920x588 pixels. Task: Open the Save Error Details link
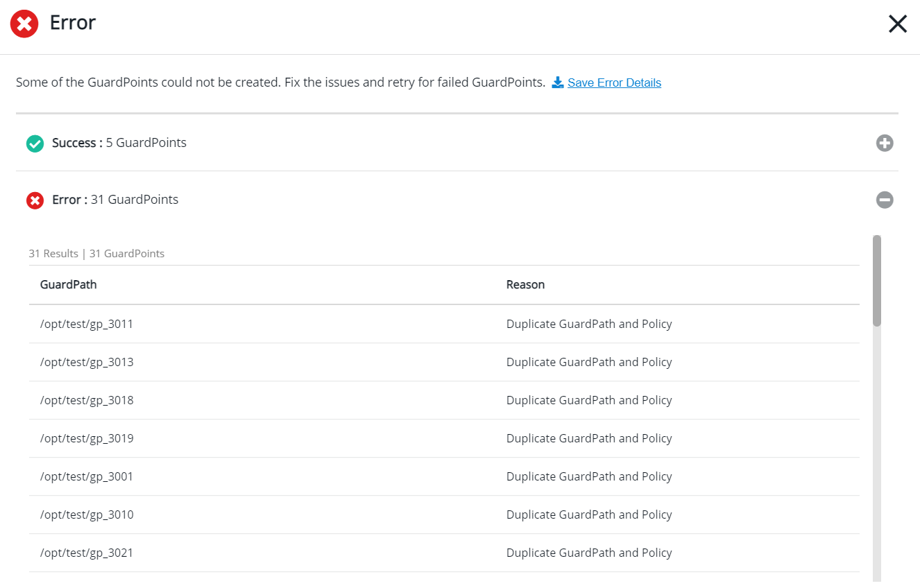pos(614,83)
